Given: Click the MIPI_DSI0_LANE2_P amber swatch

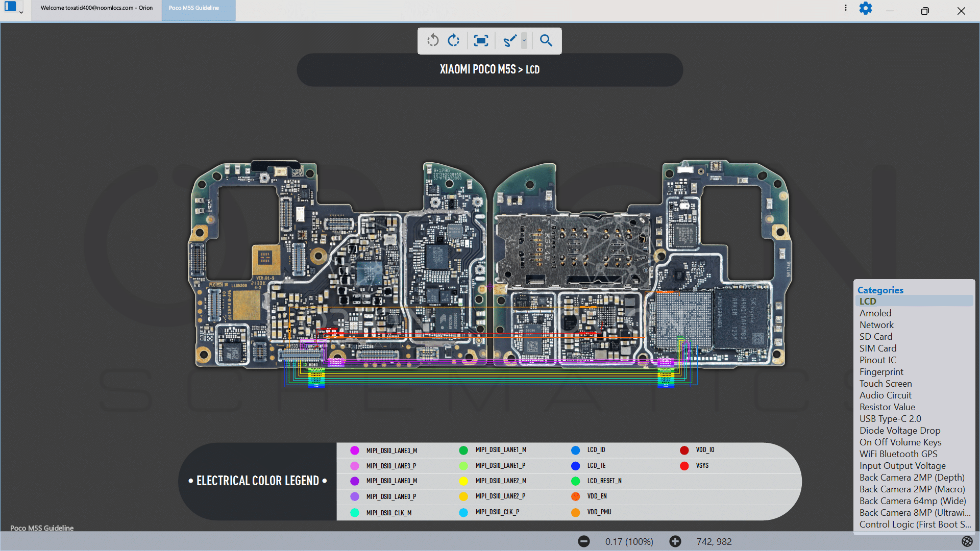Looking at the screenshot, I should [463, 496].
